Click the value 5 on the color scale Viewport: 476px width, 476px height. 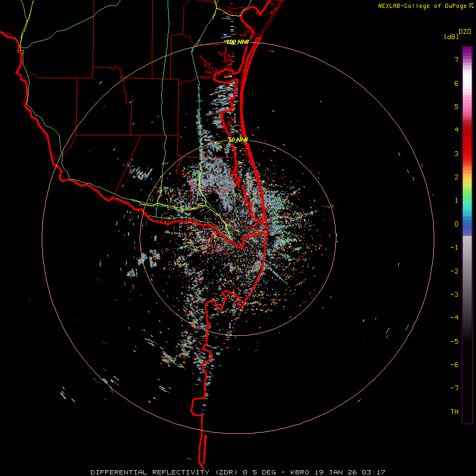pos(456,106)
